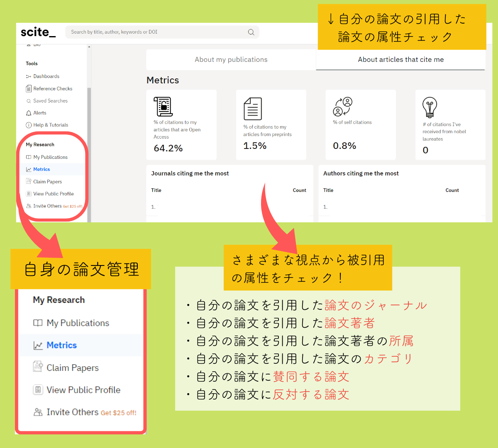Click the 1.5% preprints value
The width and height of the screenshot is (498, 448).
coord(255,146)
